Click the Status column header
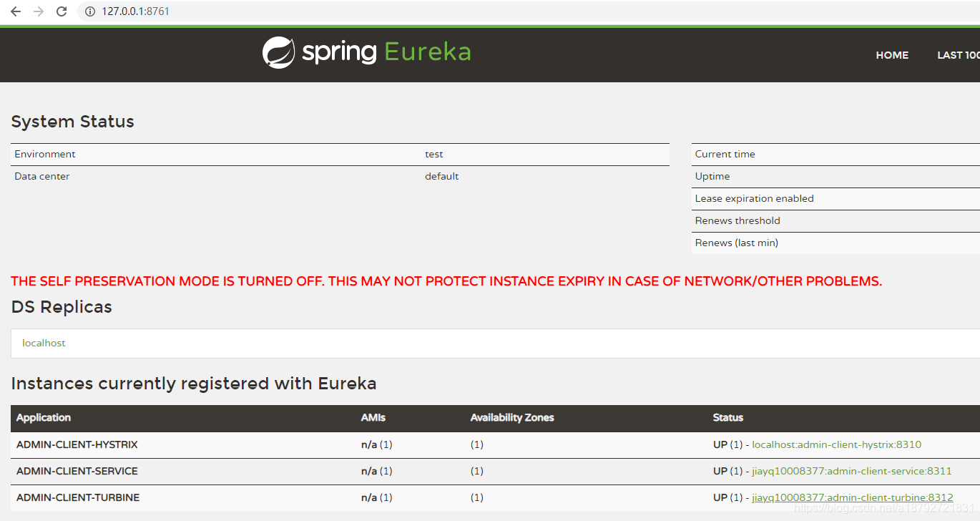 [728, 417]
